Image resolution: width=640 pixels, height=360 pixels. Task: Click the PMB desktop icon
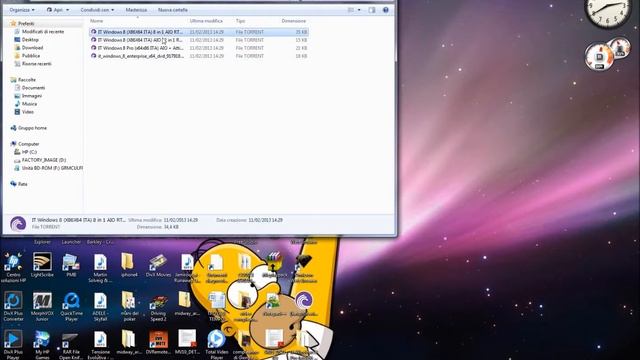71,265
